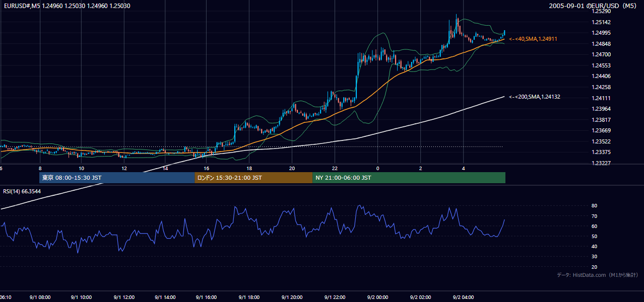Click the HistData.com data source note

point(598,275)
